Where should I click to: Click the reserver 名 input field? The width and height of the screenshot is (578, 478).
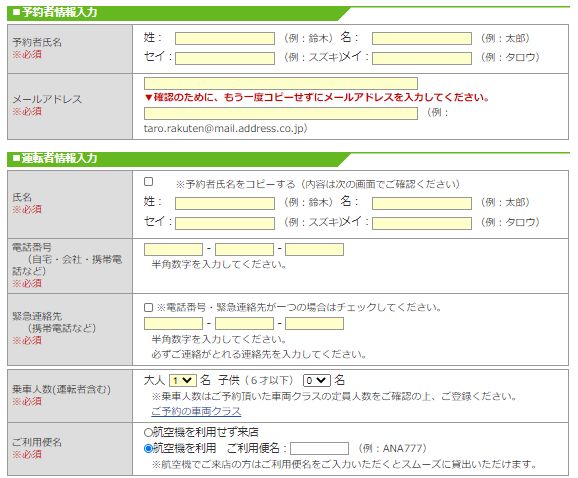(x=422, y=38)
